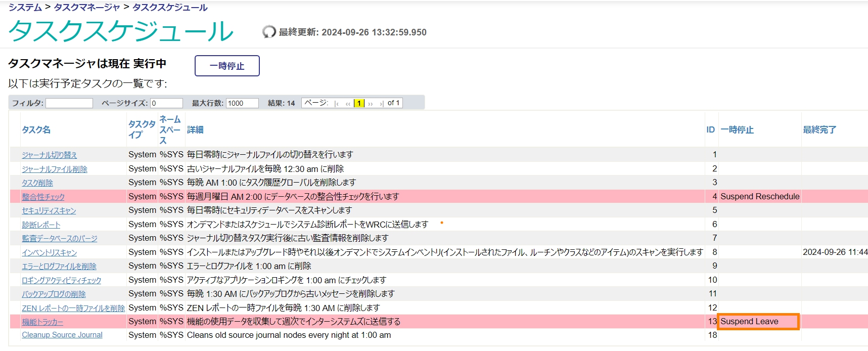Sort by the ID column header
868x351 pixels.
[x=710, y=130]
